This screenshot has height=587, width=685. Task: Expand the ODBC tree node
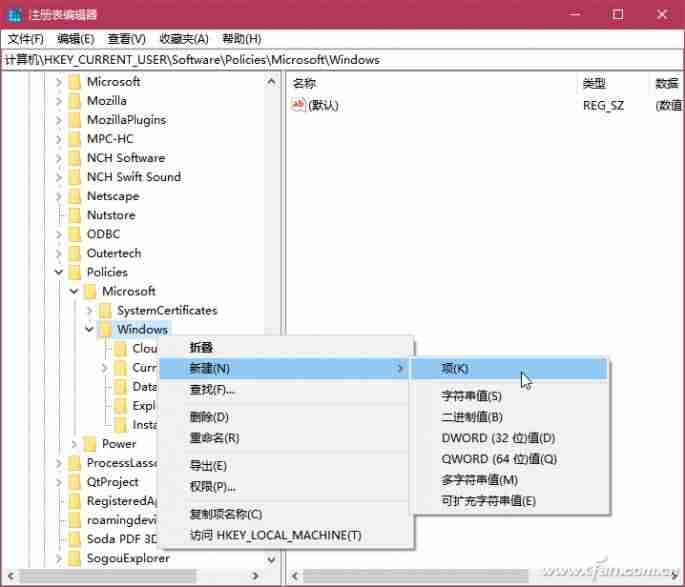point(59,234)
